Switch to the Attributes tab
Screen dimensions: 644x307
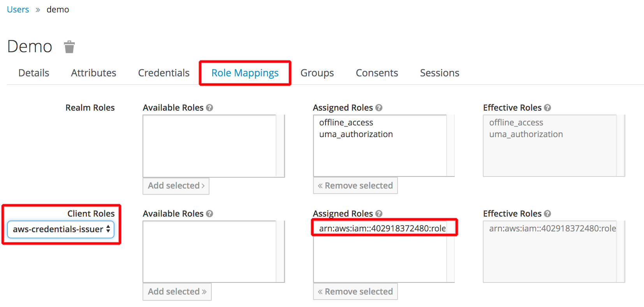pos(93,73)
